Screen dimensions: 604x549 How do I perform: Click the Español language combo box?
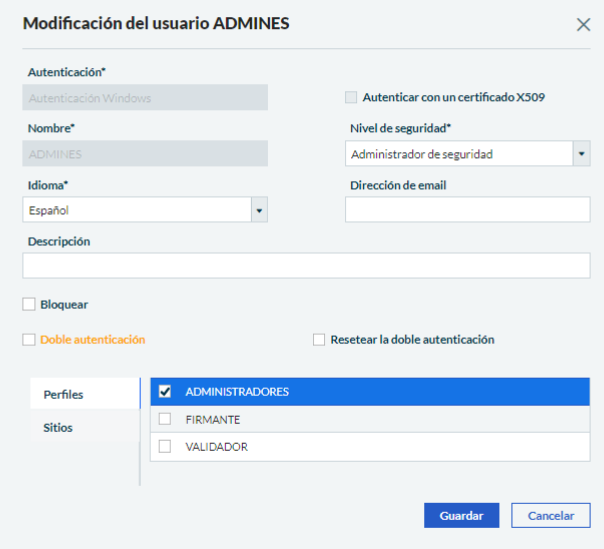pos(135,210)
